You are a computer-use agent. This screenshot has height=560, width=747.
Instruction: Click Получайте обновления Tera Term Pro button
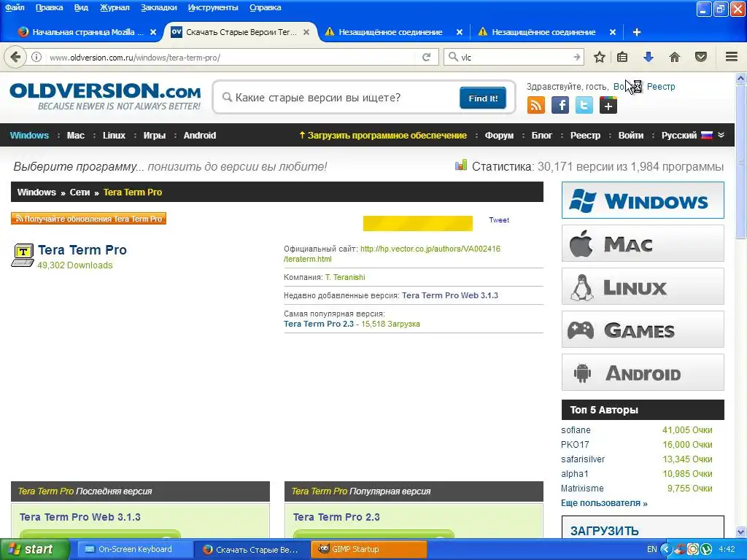(88, 219)
